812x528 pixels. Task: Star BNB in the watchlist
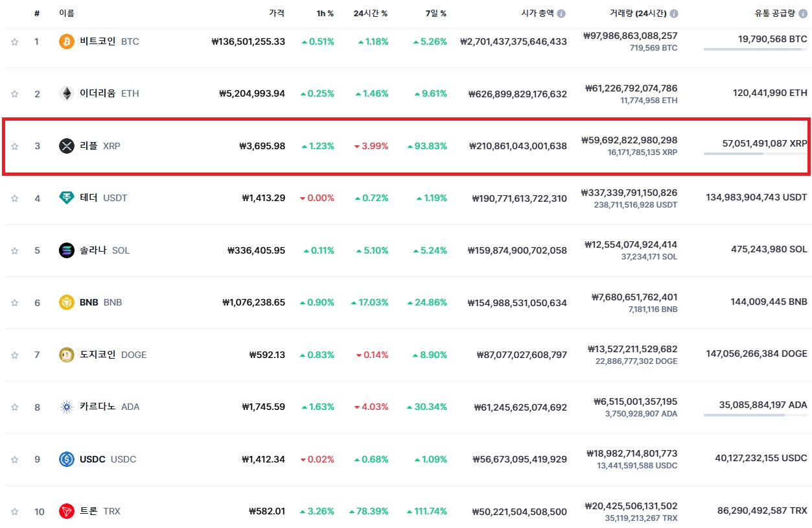tap(14, 302)
